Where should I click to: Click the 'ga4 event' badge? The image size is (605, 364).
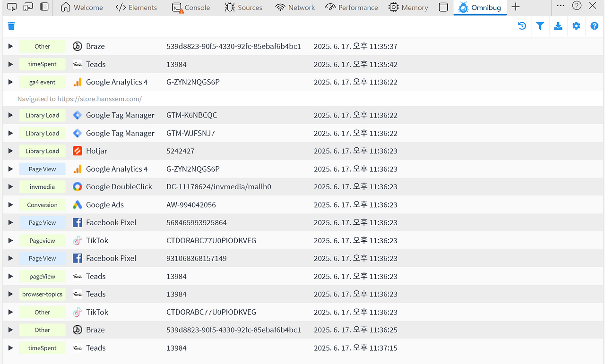43,82
